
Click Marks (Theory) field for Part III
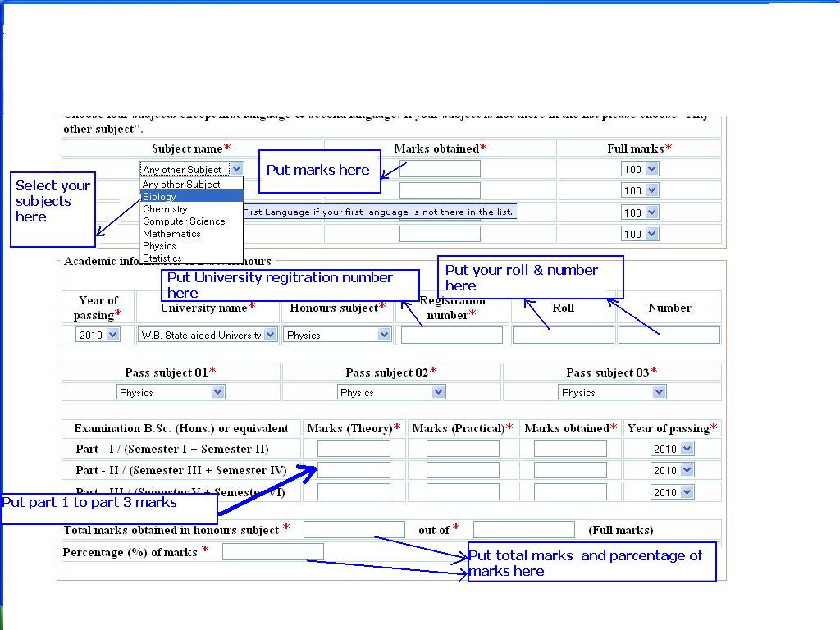tap(354, 492)
